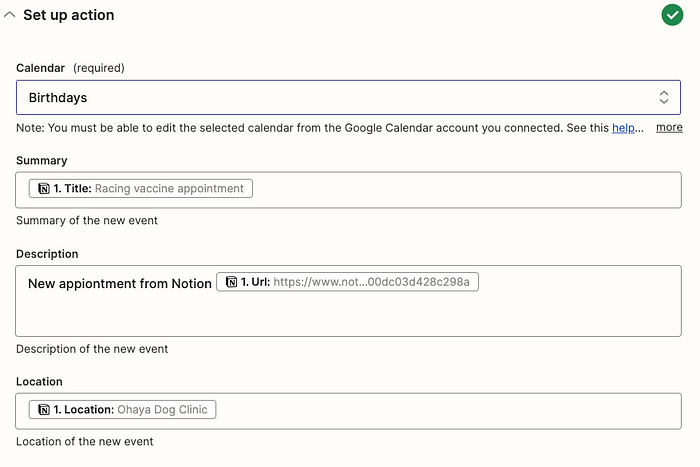This screenshot has height=467, width=700.
Task: Click the Location field label
Action: tap(39, 381)
